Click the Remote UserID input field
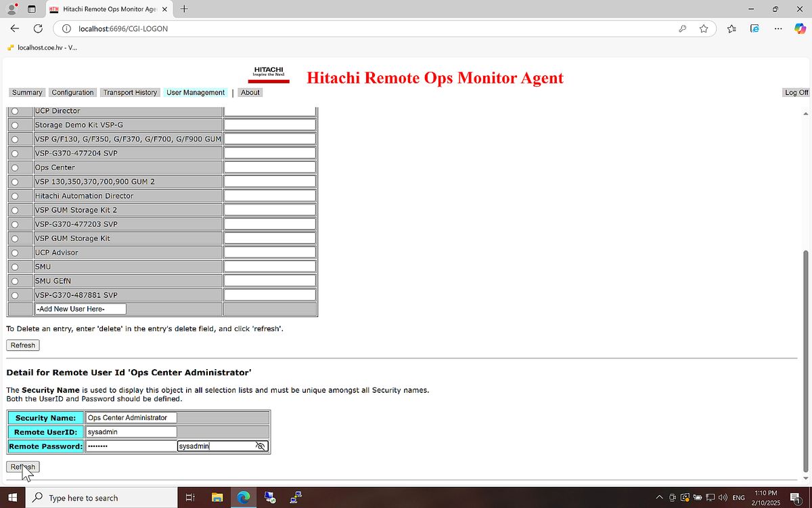The height and width of the screenshot is (508, 812). tap(131, 432)
